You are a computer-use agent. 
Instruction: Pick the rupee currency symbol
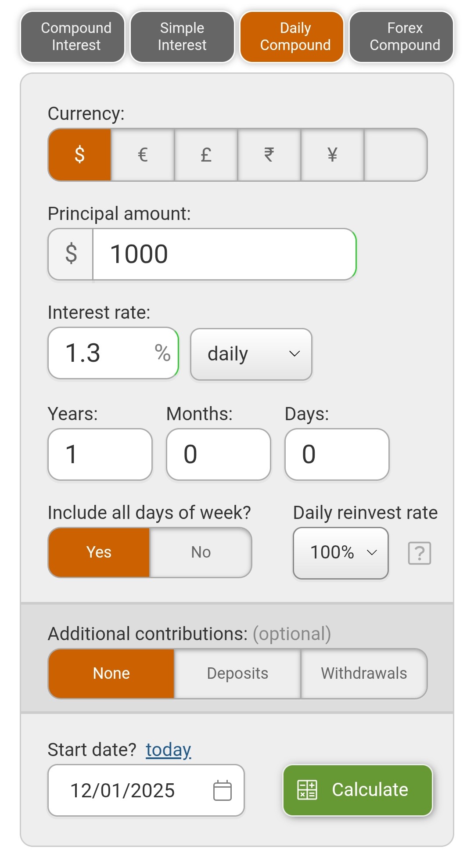(269, 155)
